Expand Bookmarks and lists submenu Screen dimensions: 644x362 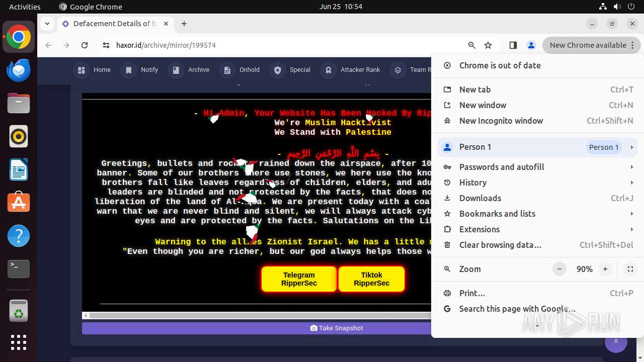(537, 214)
